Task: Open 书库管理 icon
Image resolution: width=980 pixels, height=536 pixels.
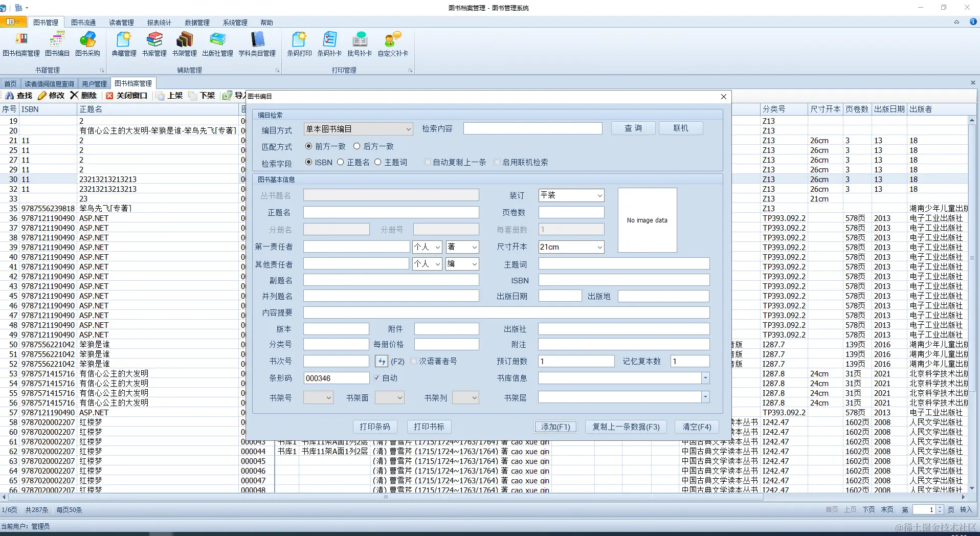Action: pyautogui.click(x=154, y=44)
